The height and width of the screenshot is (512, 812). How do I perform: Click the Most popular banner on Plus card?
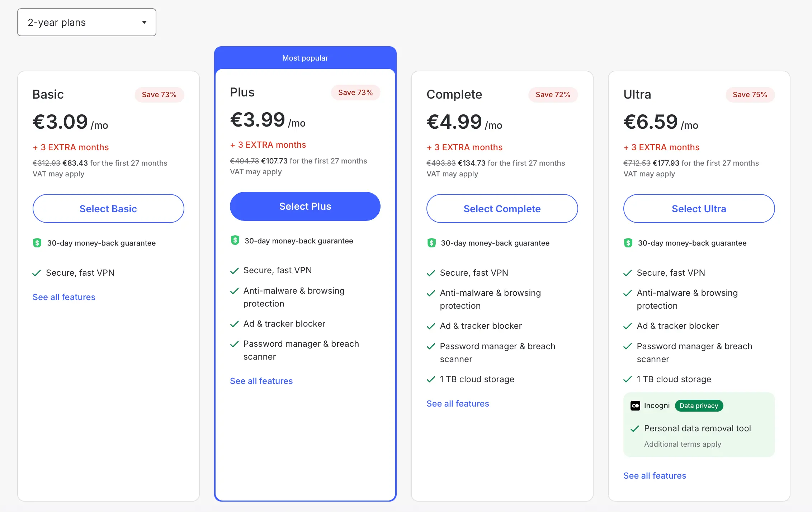(304, 58)
